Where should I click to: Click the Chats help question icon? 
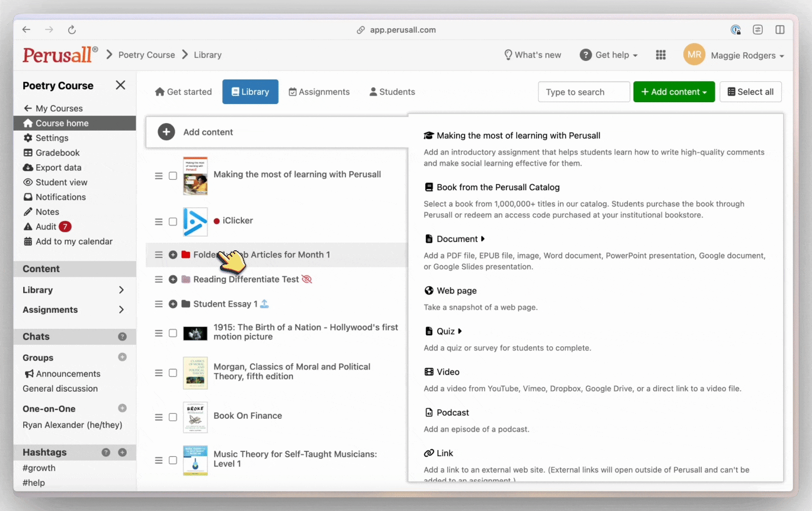tap(122, 336)
